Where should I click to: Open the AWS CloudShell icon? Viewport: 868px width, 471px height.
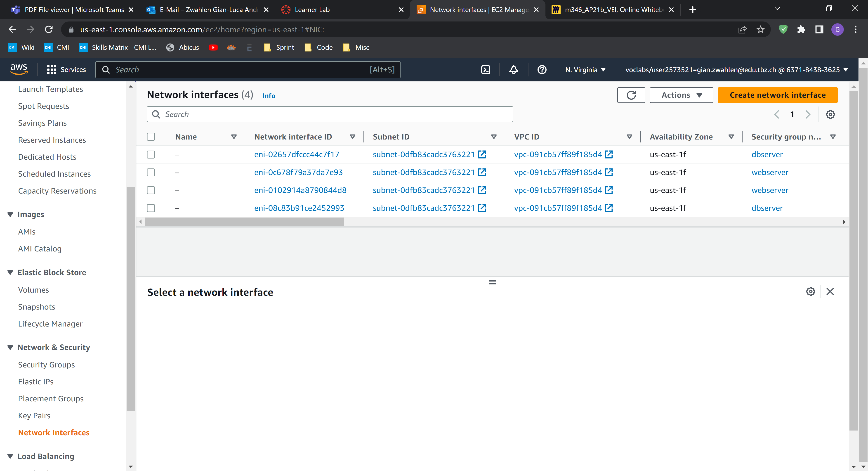pos(486,70)
